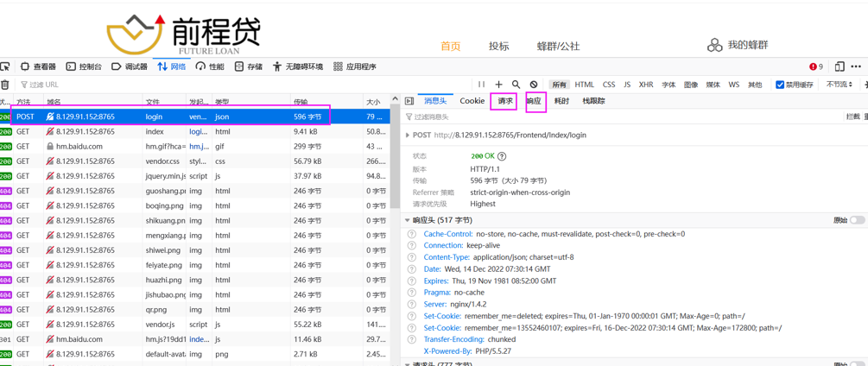Sort requests by 类型 type column
Image resolution: width=868 pixels, height=366 pixels.
coord(251,102)
